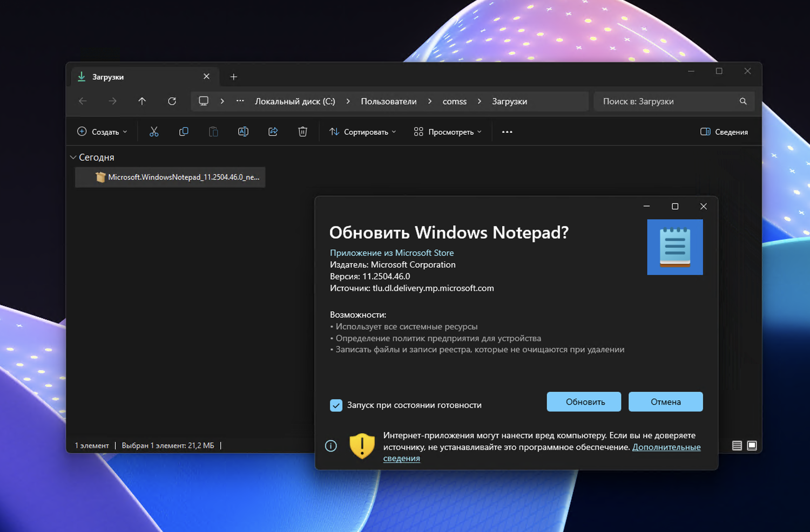
Task: Expand chevron after the This PC icon
Action: (222, 101)
